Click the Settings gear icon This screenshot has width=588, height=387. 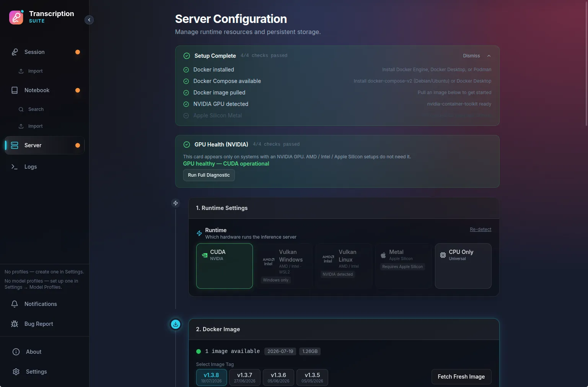(x=16, y=372)
